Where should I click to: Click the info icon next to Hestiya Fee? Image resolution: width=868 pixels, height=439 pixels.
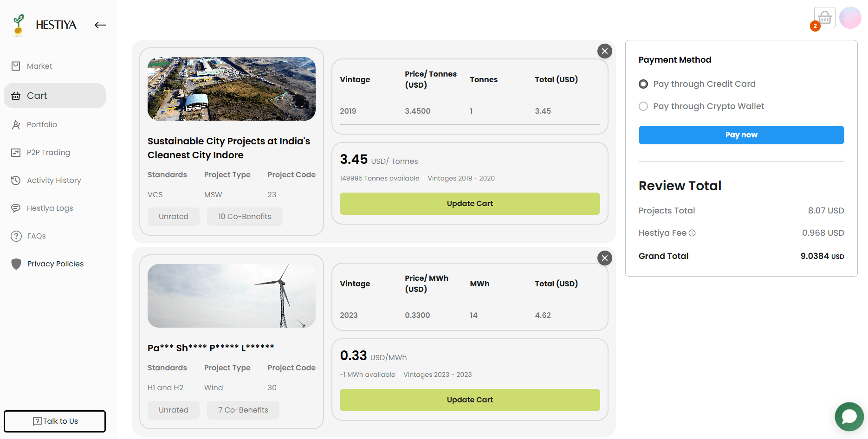point(692,233)
